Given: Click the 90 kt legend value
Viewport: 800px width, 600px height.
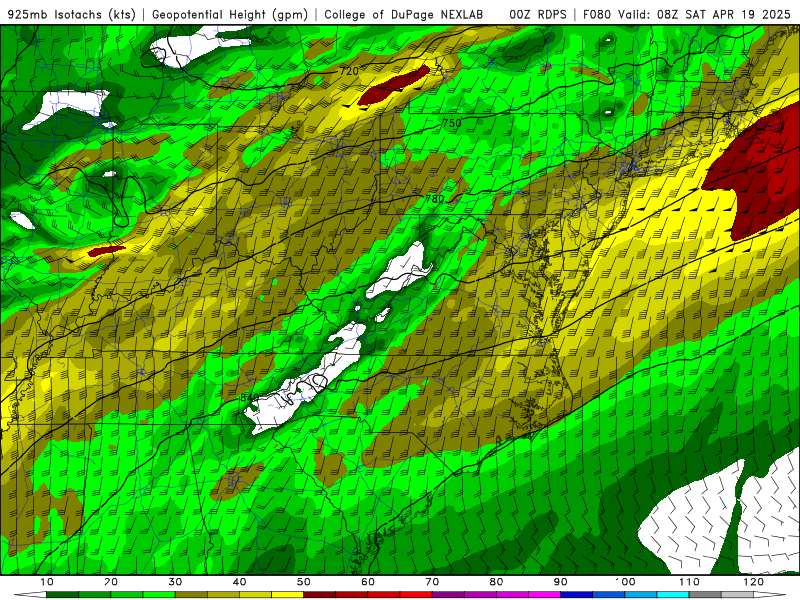Looking at the screenshot, I should tap(561, 582).
